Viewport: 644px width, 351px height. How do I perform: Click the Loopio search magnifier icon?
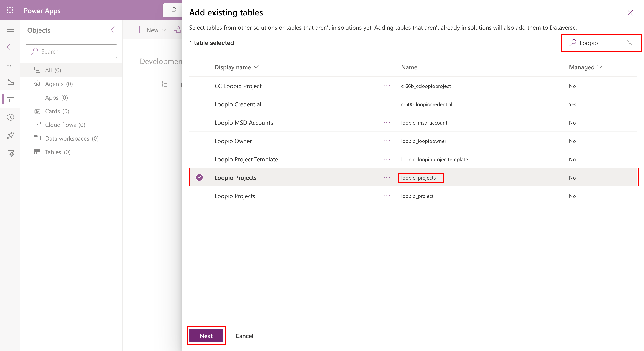[x=573, y=43]
